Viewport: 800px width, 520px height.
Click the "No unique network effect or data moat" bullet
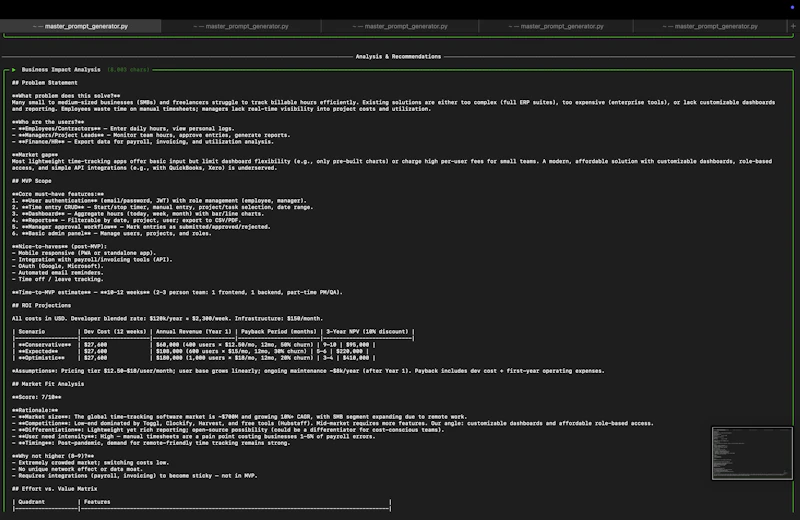pos(76,469)
